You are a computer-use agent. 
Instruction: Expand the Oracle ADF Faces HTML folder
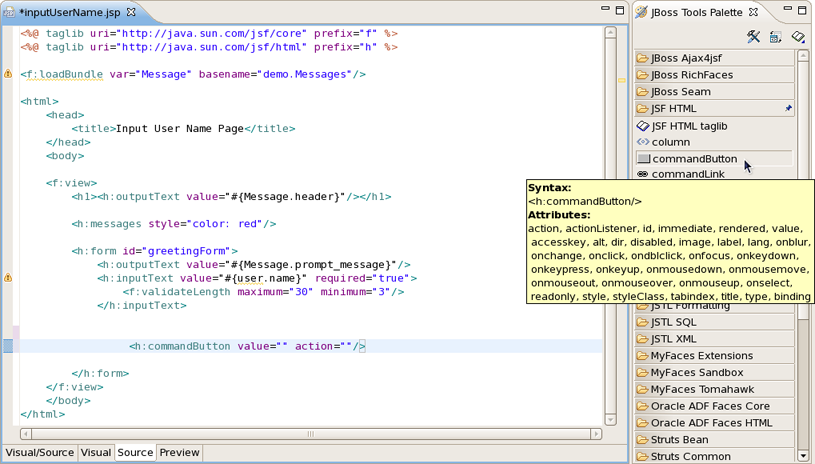[714, 422]
